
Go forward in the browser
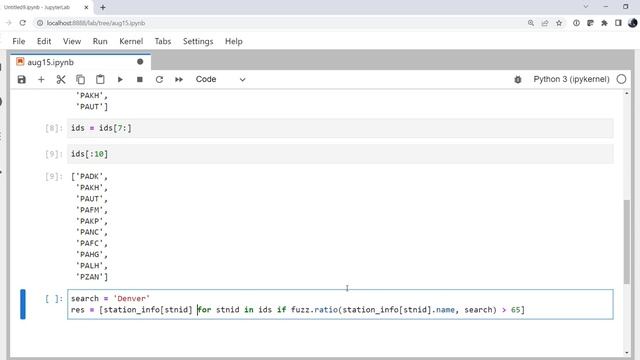tap(8, 23)
